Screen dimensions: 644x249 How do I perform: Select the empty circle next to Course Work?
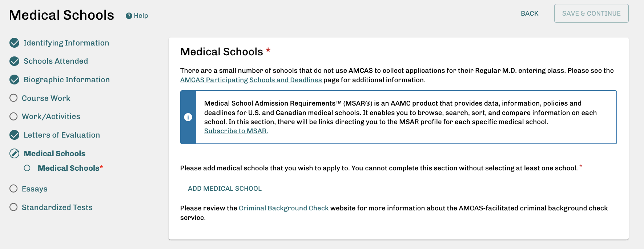coord(14,98)
